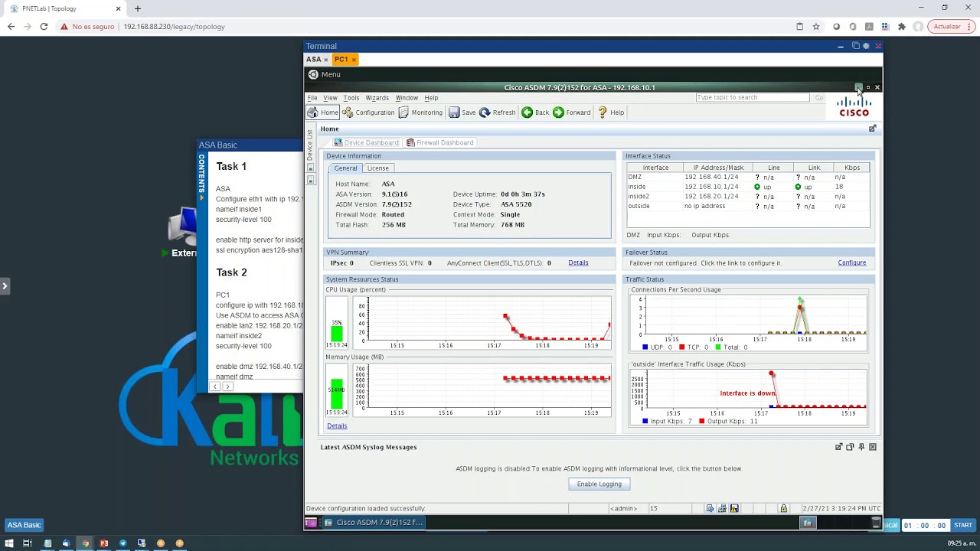Close the PC1 terminal tab
Viewport: 980px width, 551px height.
pos(354,60)
